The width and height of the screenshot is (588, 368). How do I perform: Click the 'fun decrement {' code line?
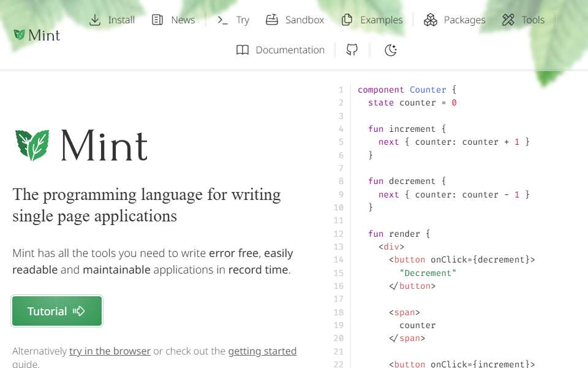(x=407, y=181)
